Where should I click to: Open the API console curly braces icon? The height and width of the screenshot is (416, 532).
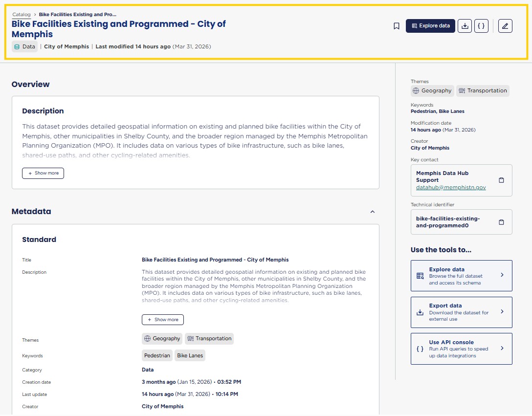[482, 26]
